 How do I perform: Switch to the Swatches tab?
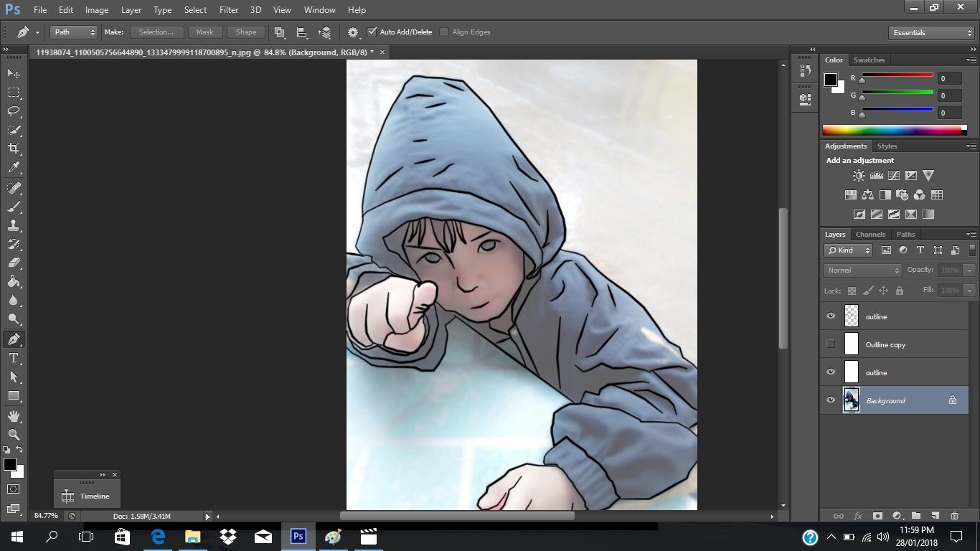869,60
